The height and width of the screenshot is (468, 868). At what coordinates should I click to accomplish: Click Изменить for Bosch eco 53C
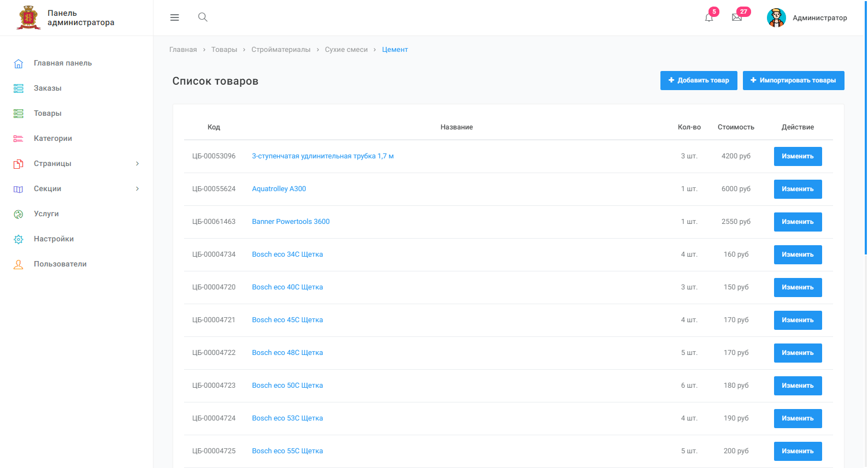coord(798,418)
